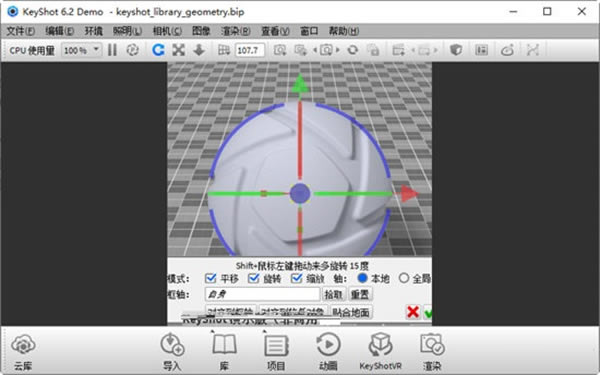Click the blue tumble/rotate camera icon
Screen dimensions: 600x375
coord(158,50)
